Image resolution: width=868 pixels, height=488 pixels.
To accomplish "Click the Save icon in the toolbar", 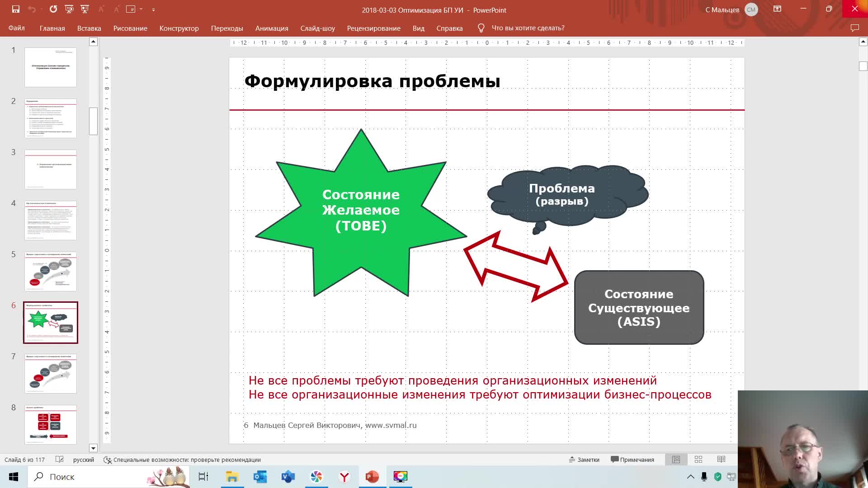I will tap(15, 9).
